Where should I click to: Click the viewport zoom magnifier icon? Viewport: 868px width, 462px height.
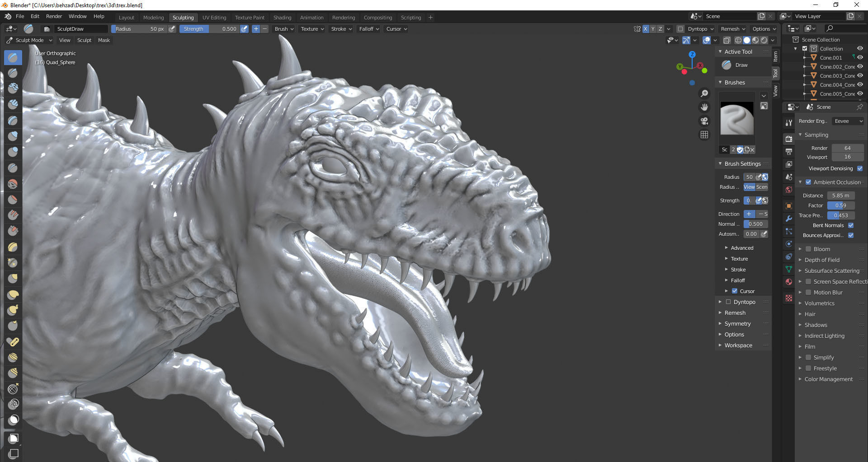704,93
